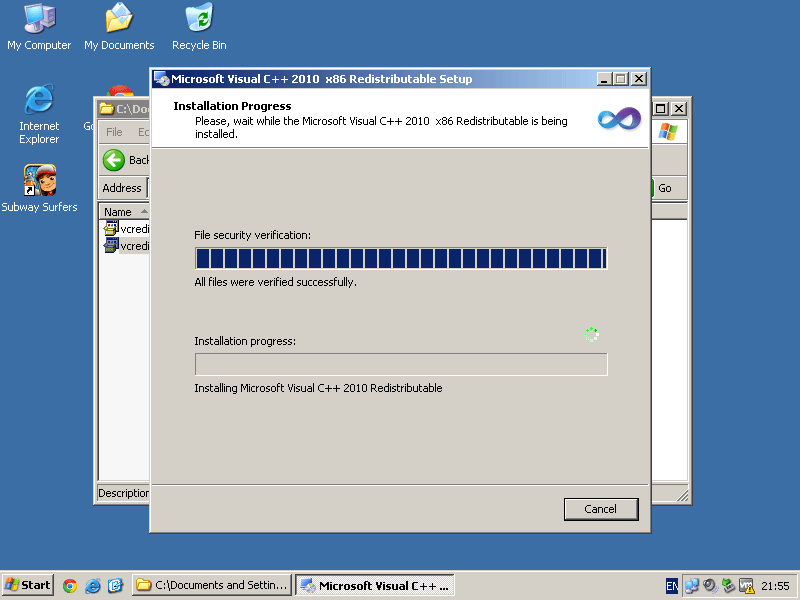The height and width of the screenshot is (600, 800).
Task: Click the tray icon with yellow warning triangle
Action: coord(746,586)
